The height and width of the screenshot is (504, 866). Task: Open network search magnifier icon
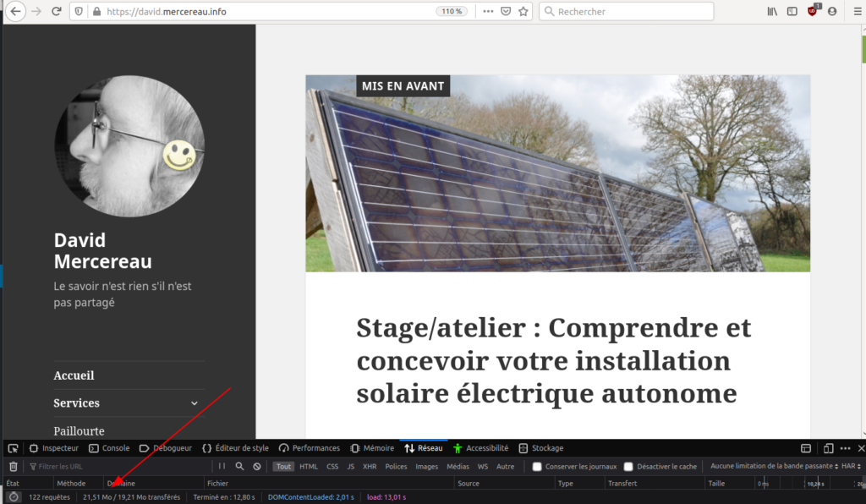click(239, 466)
